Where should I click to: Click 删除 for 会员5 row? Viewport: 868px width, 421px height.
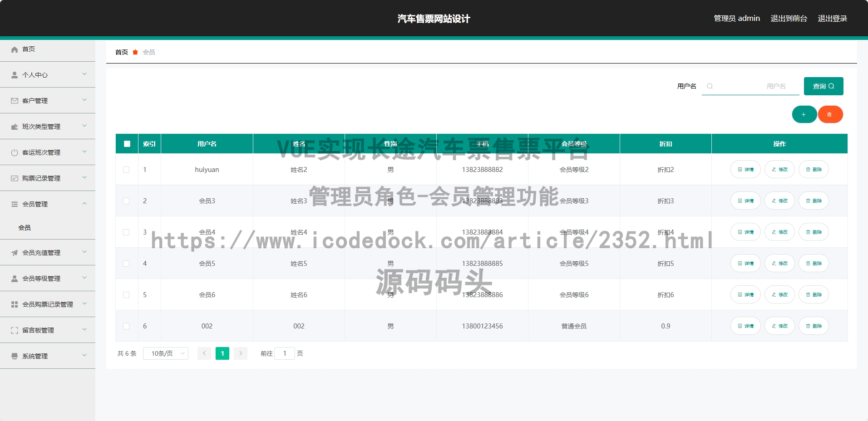pyautogui.click(x=814, y=264)
